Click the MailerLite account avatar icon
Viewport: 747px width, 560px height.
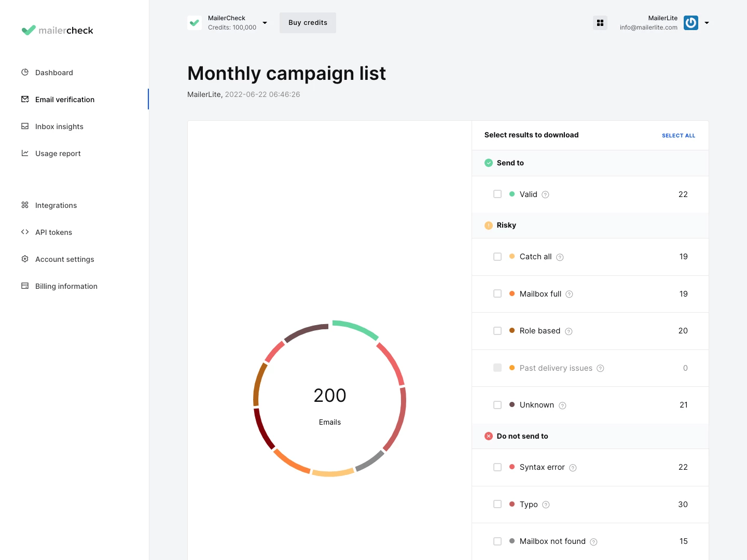tap(690, 23)
